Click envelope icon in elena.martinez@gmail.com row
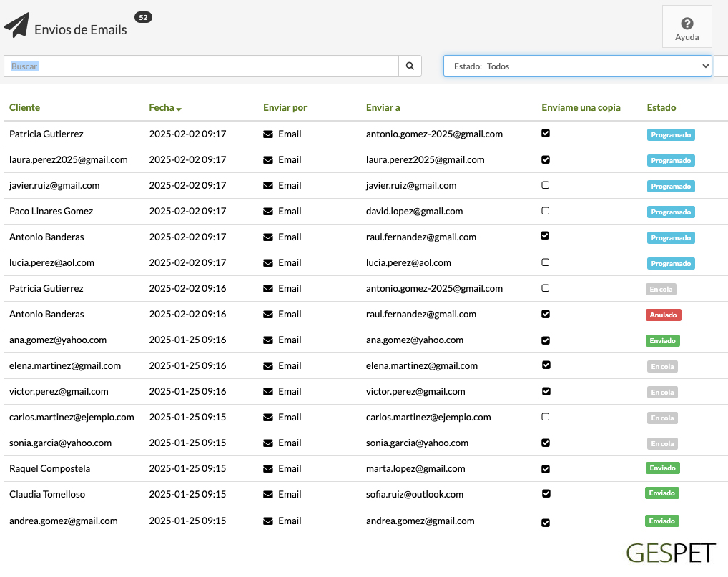The width and height of the screenshot is (728, 577). [268, 366]
